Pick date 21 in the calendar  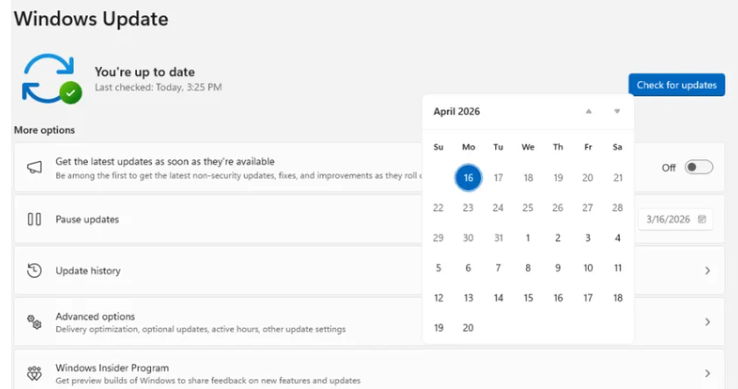point(618,178)
